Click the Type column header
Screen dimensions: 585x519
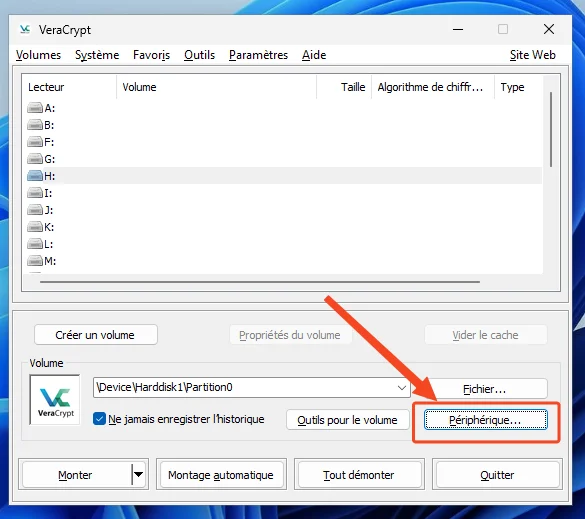pos(519,87)
